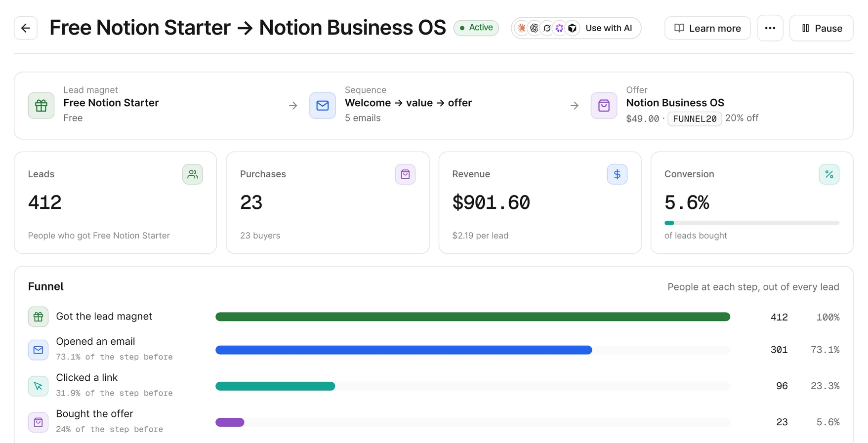868x443 pixels.
Task: Click the purple Bought the offer bar
Action: [230, 422]
